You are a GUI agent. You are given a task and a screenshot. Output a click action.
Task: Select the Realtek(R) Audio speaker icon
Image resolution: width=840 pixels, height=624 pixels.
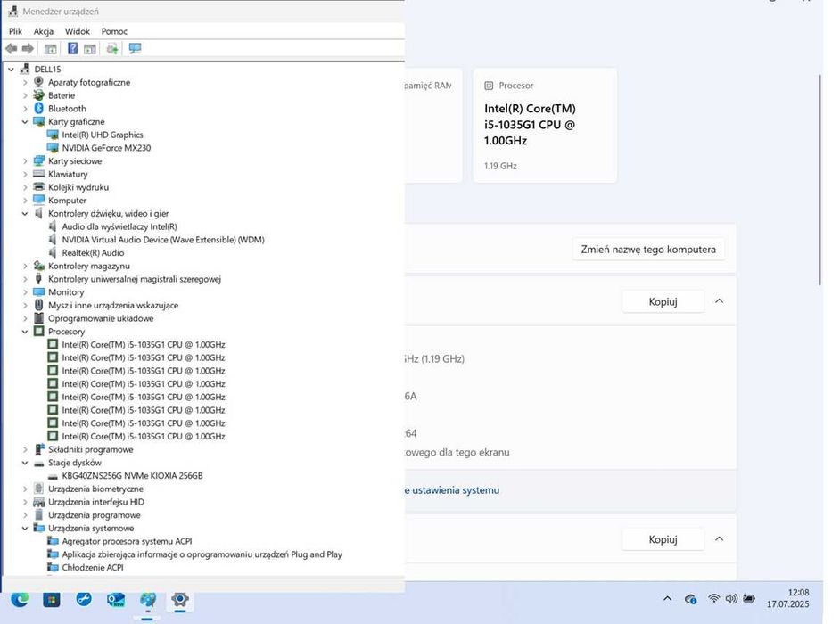pyautogui.click(x=53, y=253)
